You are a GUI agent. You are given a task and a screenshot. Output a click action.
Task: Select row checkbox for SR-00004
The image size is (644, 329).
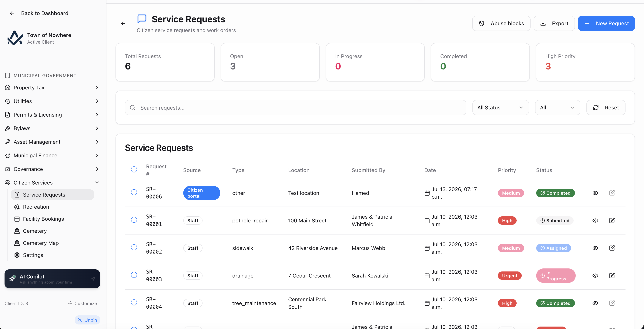point(134,302)
